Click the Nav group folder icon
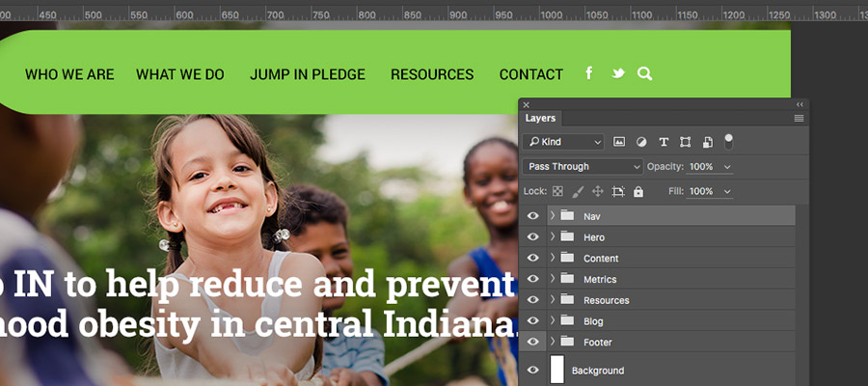The image size is (868, 386). coord(567,215)
